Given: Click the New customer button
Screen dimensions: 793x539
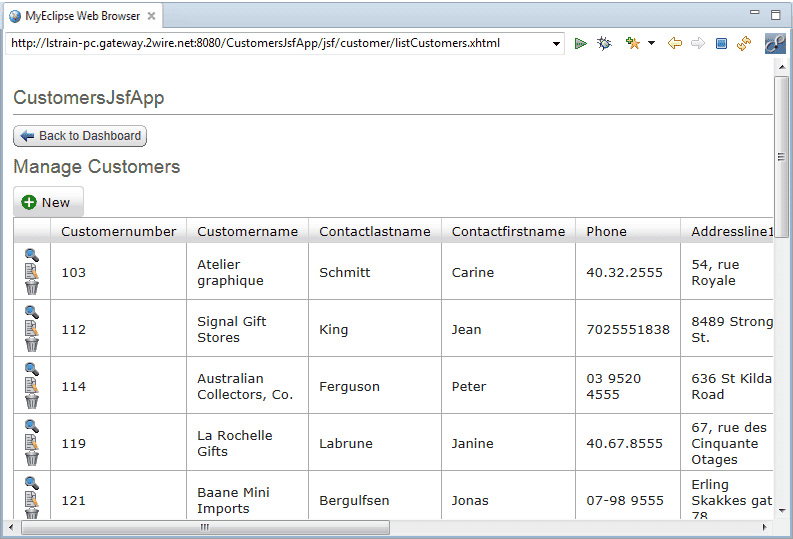Looking at the screenshot, I should pyautogui.click(x=48, y=202).
